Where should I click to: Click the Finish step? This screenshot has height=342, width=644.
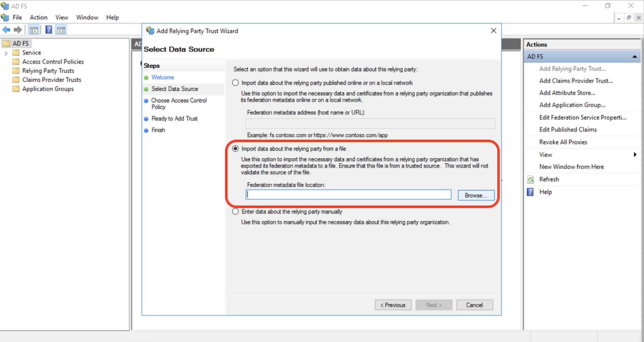click(158, 130)
